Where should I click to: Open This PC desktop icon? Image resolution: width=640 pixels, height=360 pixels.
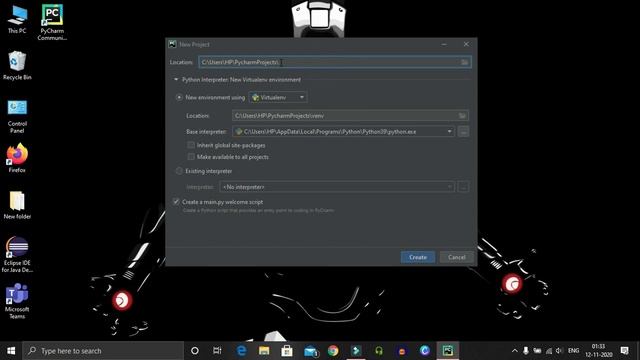[17, 19]
